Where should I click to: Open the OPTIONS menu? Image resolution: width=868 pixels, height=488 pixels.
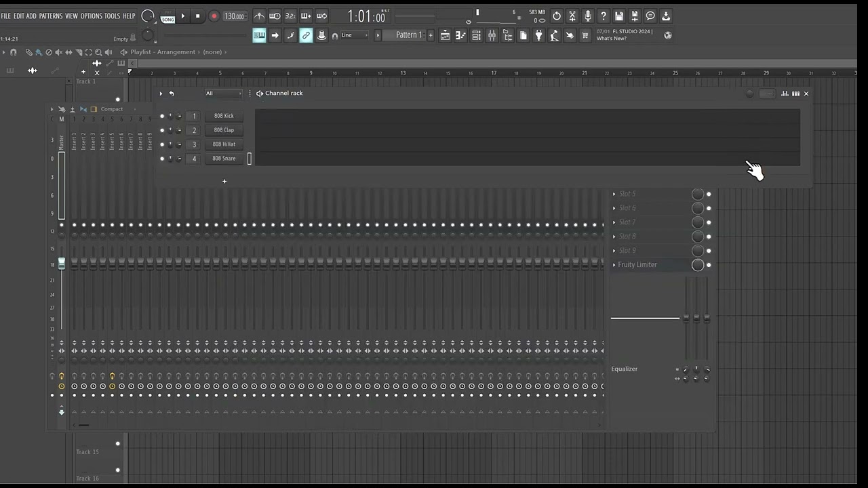click(91, 16)
